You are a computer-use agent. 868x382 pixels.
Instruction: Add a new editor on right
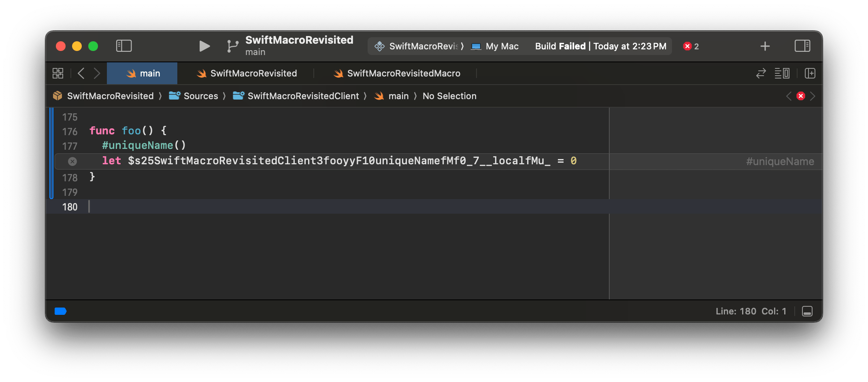click(810, 73)
